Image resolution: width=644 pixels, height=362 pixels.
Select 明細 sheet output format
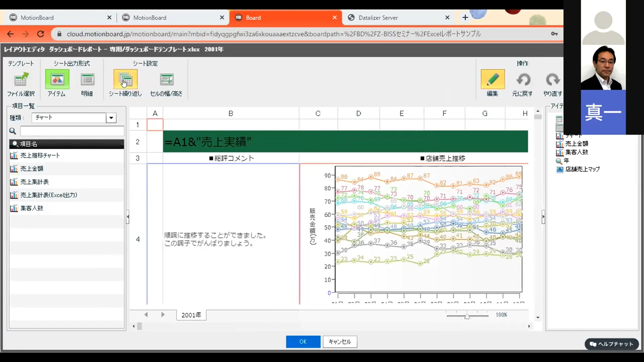pyautogui.click(x=87, y=84)
